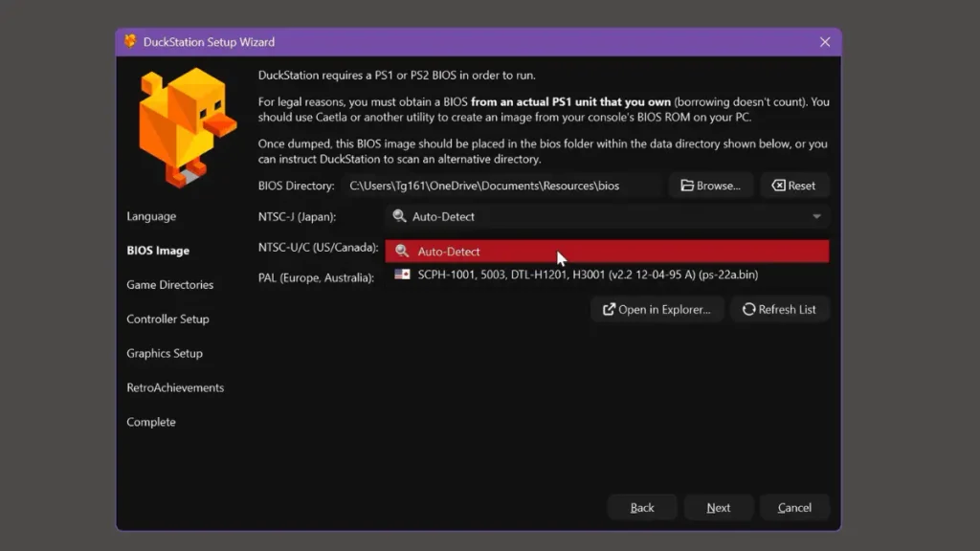The image size is (980, 551).
Task: Choose the highlighted Auto-Detect option
Action: click(607, 252)
